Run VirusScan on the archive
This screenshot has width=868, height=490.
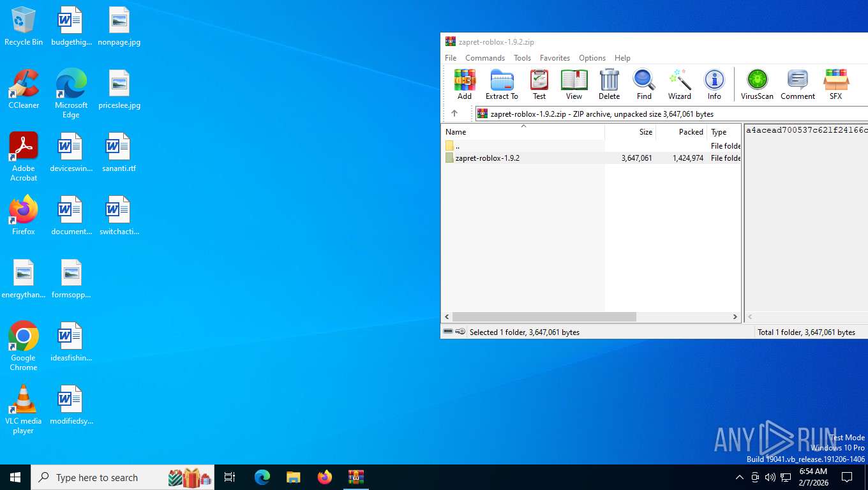pyautogui.click(x=757, y=85)
